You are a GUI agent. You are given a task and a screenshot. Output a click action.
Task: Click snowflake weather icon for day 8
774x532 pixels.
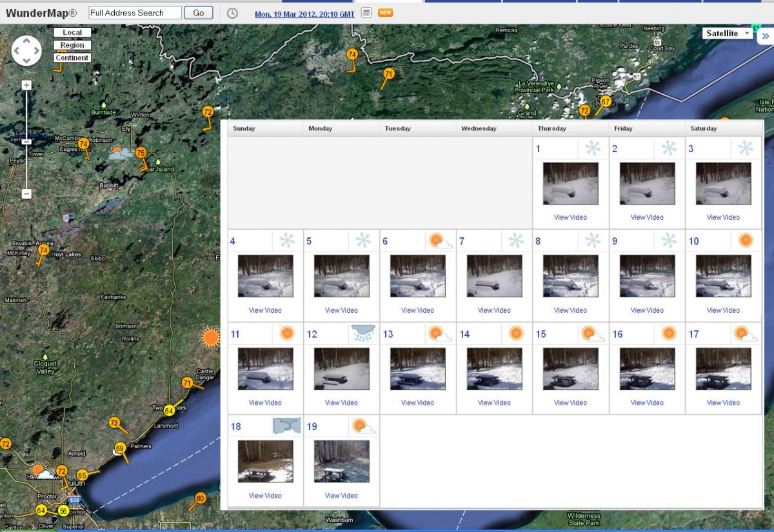592,241
